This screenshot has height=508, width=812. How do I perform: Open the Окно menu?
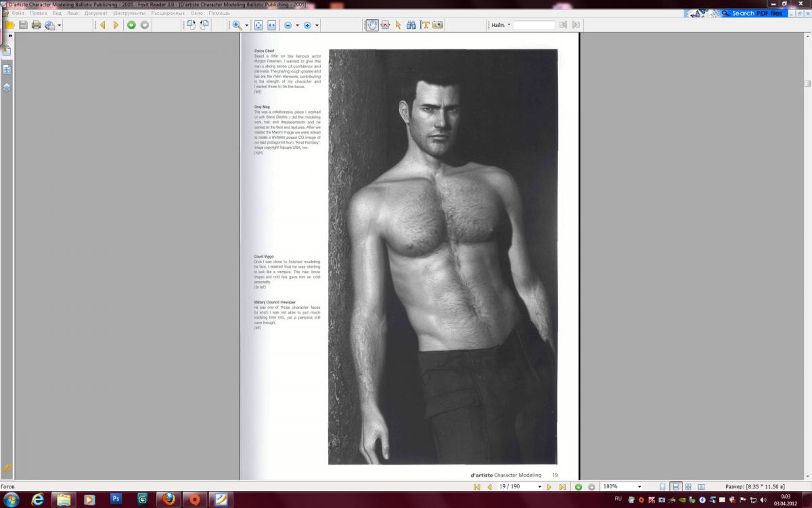pyautogui.click(x=197, y=13)
